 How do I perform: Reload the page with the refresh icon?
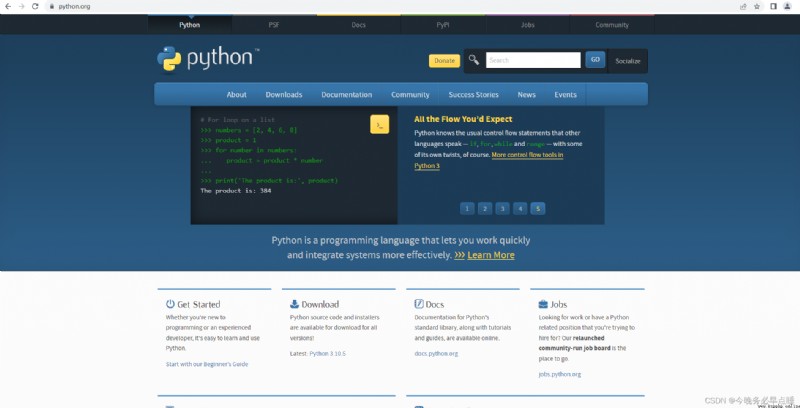click(x=35, y=7)
